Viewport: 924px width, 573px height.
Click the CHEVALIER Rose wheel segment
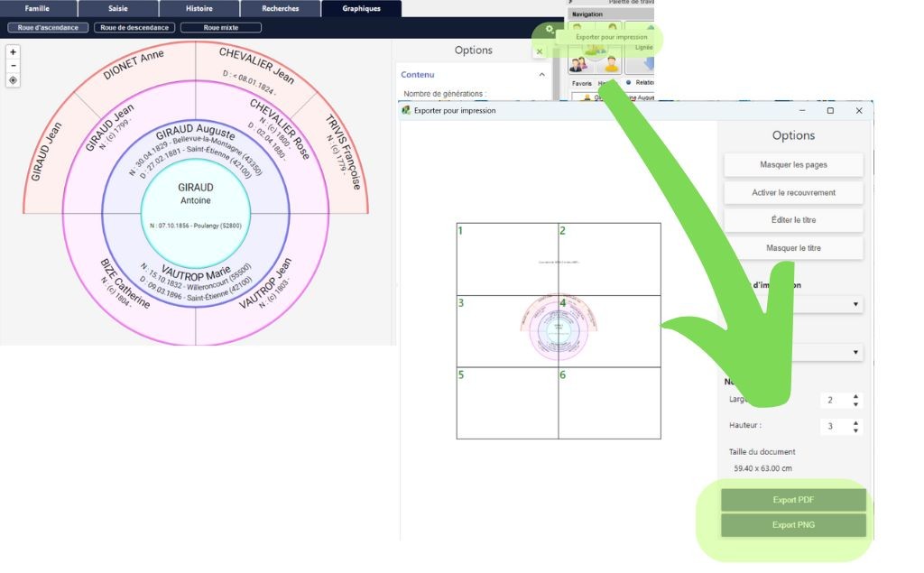[x=280, y=128]
